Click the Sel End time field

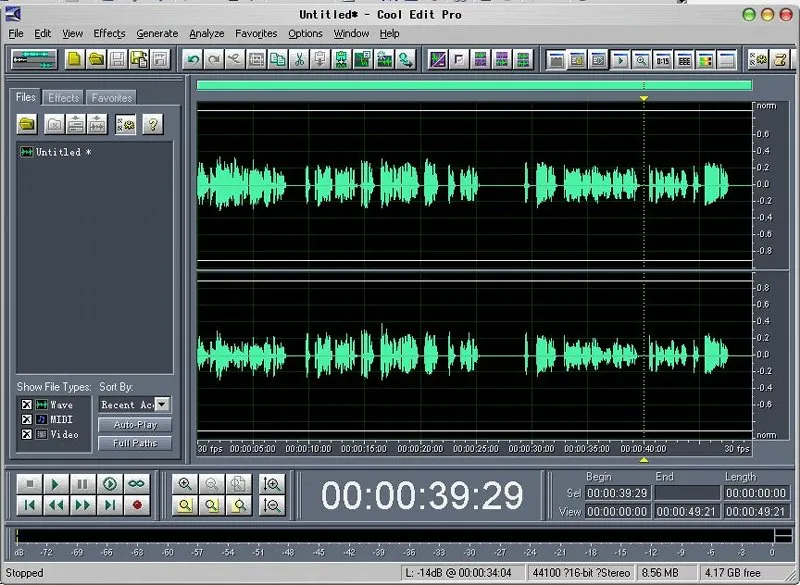[687, 493]
